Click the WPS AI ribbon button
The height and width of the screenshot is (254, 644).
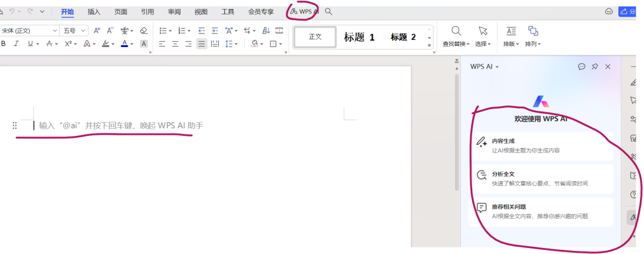point(304,11)
